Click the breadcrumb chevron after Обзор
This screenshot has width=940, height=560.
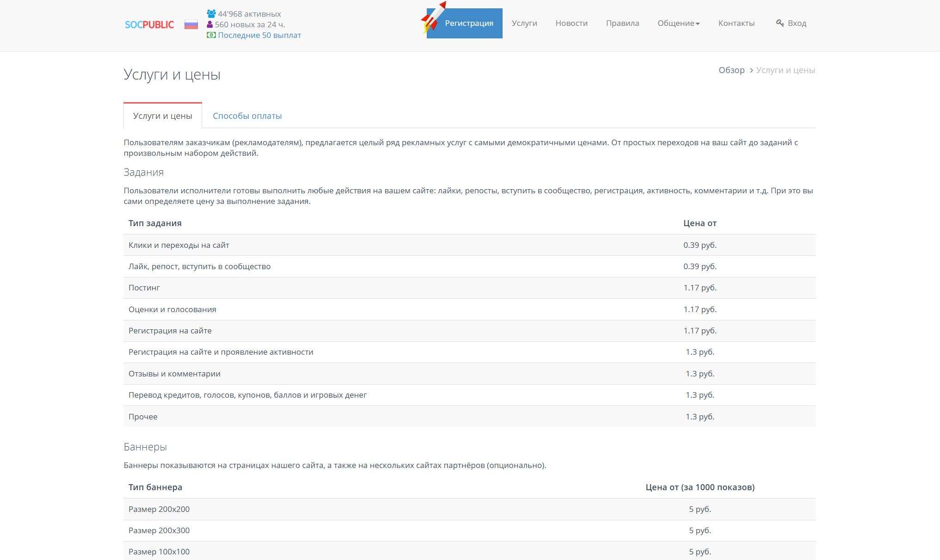(751, 70)
